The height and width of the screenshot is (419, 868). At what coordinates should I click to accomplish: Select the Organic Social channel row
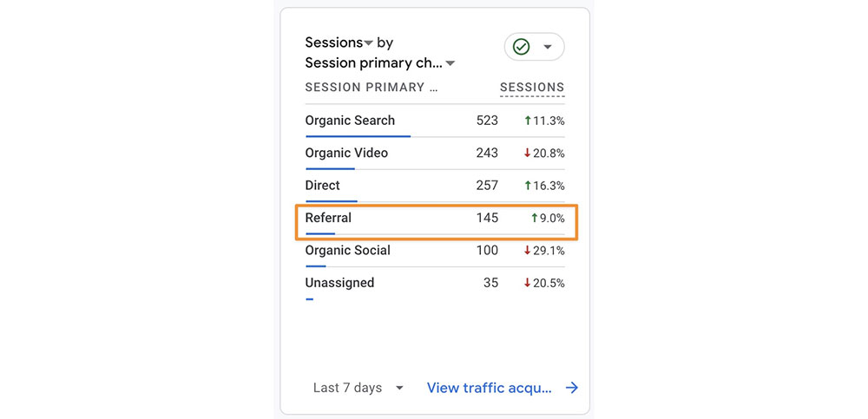coord(347,251)
